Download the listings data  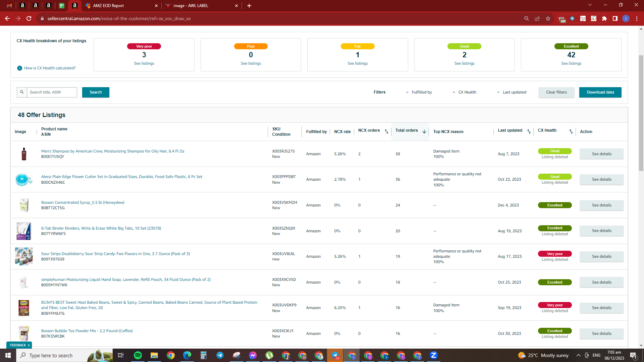(600, 92)
